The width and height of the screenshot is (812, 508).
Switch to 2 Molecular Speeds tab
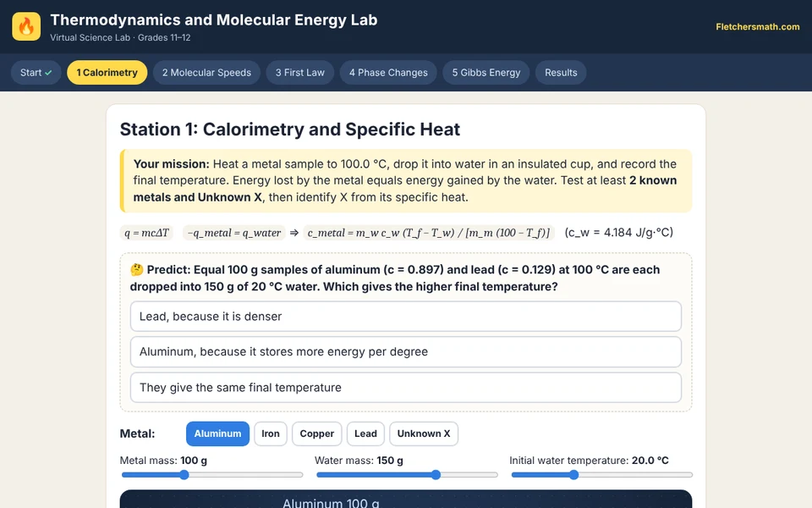point(206,73)
